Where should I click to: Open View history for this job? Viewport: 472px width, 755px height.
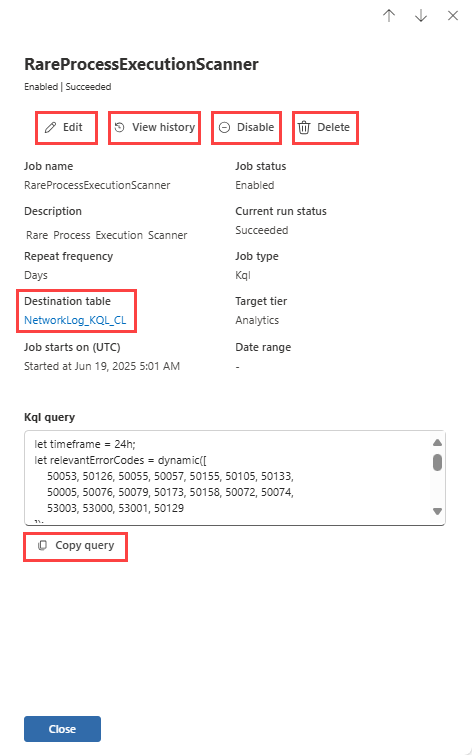tap(154, 128)
